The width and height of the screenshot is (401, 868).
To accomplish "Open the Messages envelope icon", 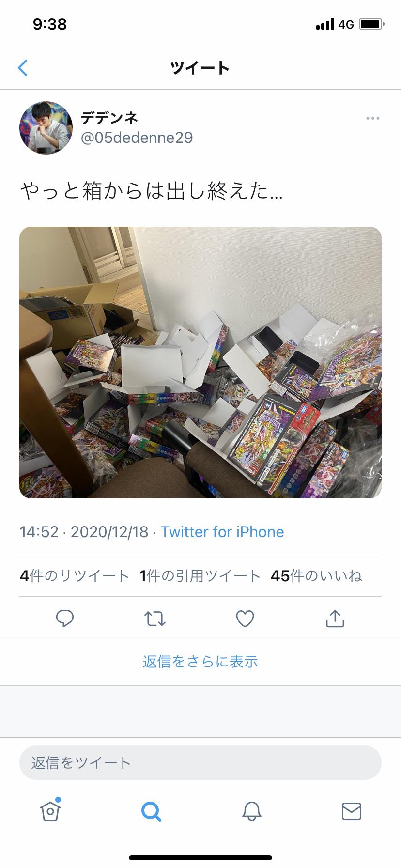I will [352, 811].
